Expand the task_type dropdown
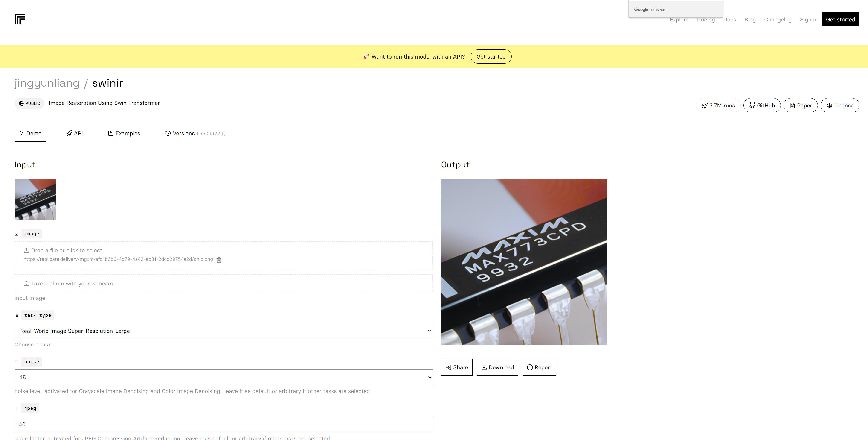Screen dimensions: 868x440 click(224, 331)
